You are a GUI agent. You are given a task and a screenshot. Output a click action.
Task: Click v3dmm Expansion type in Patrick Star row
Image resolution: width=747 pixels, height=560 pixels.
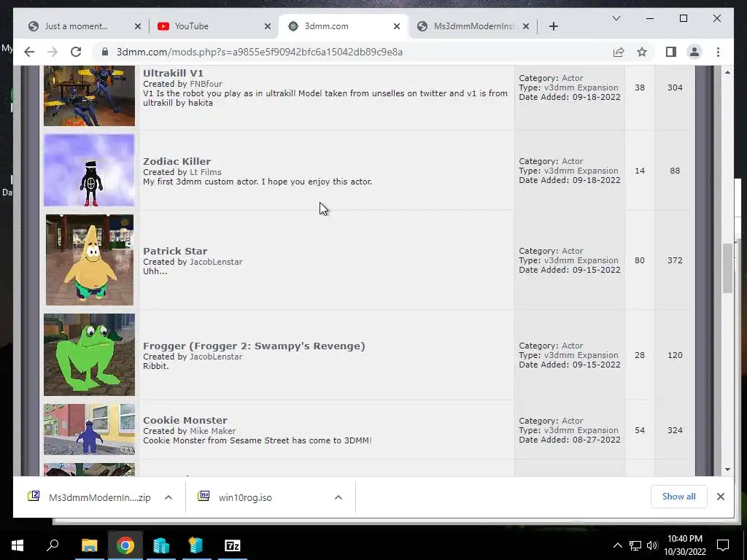click(581, 260)
